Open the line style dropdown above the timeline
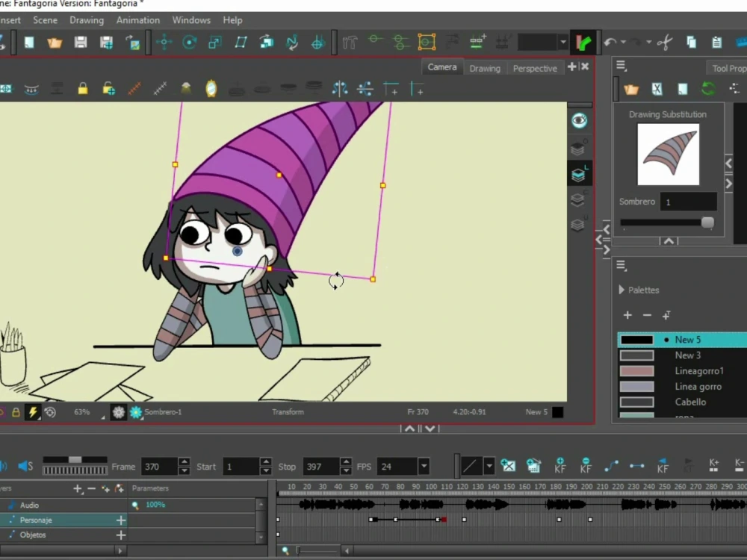Screen dimensions: 747x560 pos(490,466)
